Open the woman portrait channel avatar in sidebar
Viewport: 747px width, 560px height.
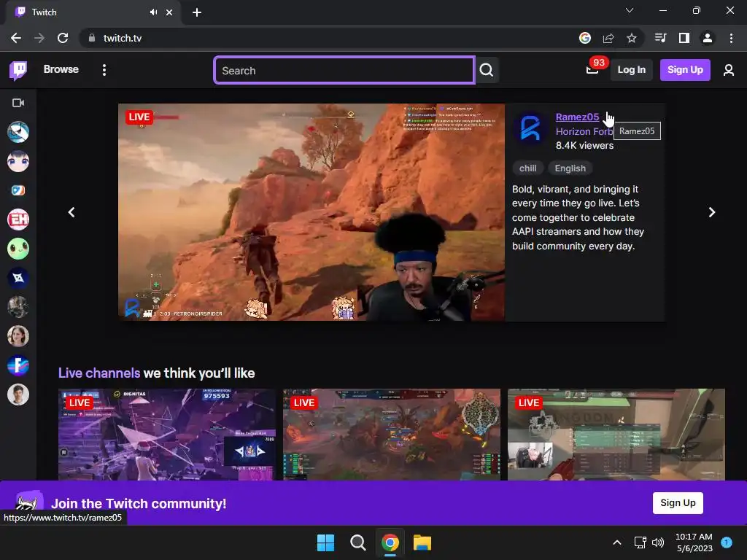click(18, 336)
